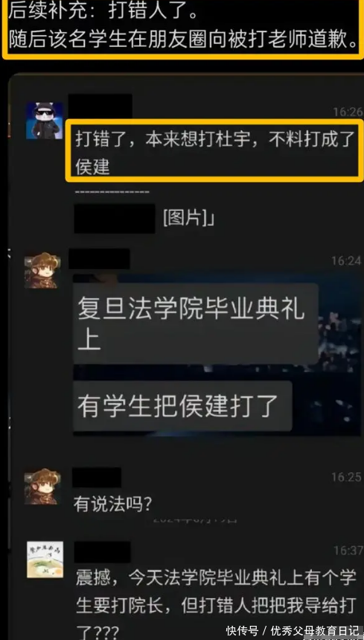This screenshot has width=364, height=640.
Task: Tap the partially hidden date separator
Action: coord(195,520)
